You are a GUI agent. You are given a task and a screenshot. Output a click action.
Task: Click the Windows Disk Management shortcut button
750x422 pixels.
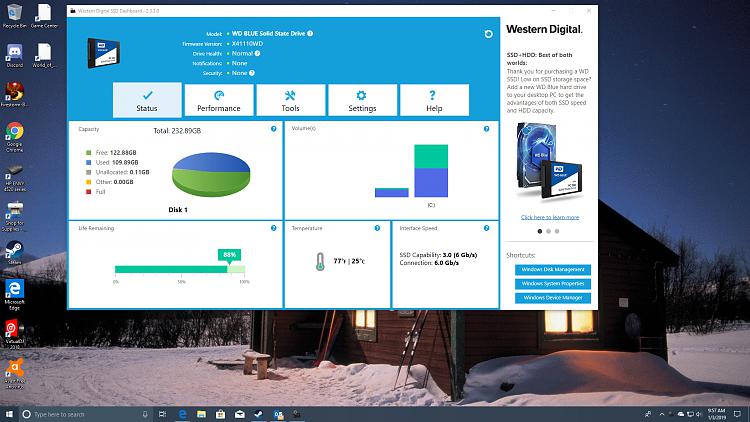tap(552, 270)
